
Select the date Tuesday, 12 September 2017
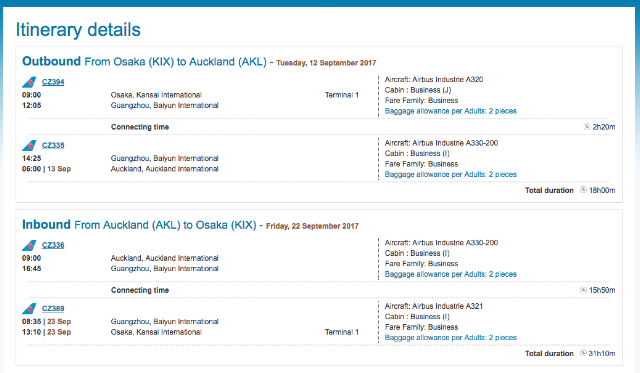point(326,63)
